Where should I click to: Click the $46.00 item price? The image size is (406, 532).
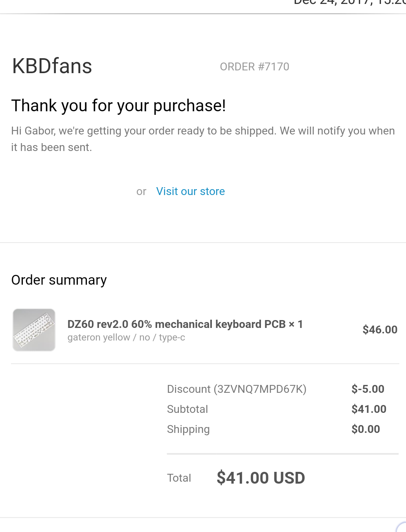point(380,330)
